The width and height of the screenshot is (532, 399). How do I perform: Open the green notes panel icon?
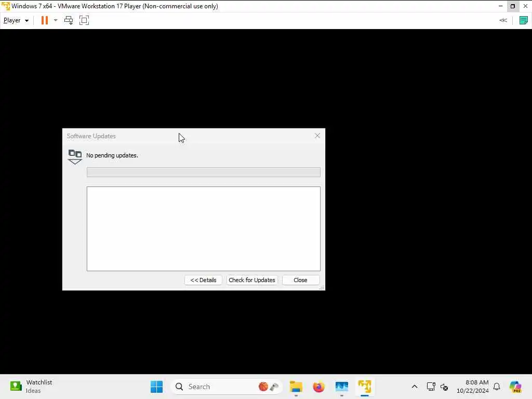pos(524,20)
